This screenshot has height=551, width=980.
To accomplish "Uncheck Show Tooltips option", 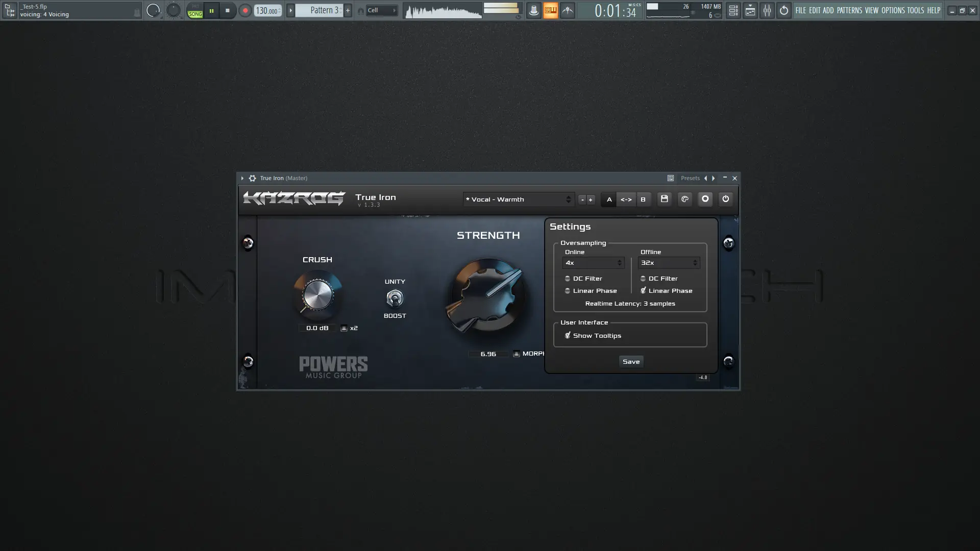I will click(x=568, y=336).
